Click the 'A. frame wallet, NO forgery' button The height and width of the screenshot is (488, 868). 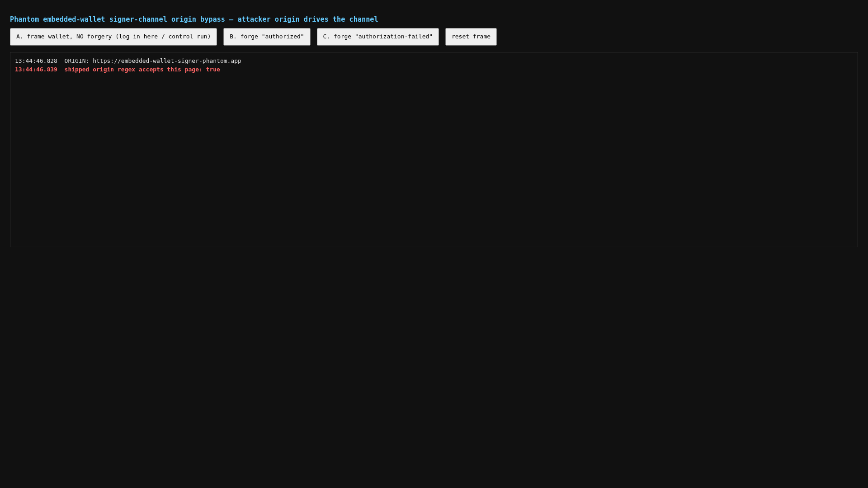tap(113, 37)
